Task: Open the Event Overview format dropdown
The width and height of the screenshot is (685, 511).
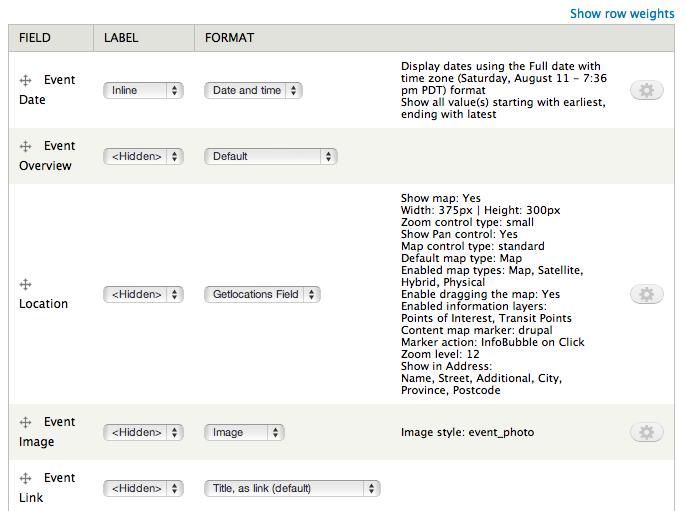Action: point(271,156)
